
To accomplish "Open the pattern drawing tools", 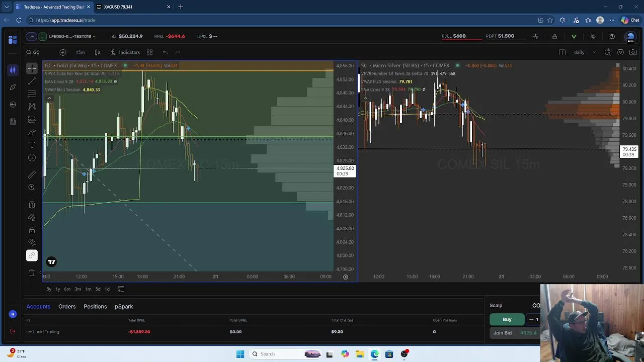I will click(32, 107).
